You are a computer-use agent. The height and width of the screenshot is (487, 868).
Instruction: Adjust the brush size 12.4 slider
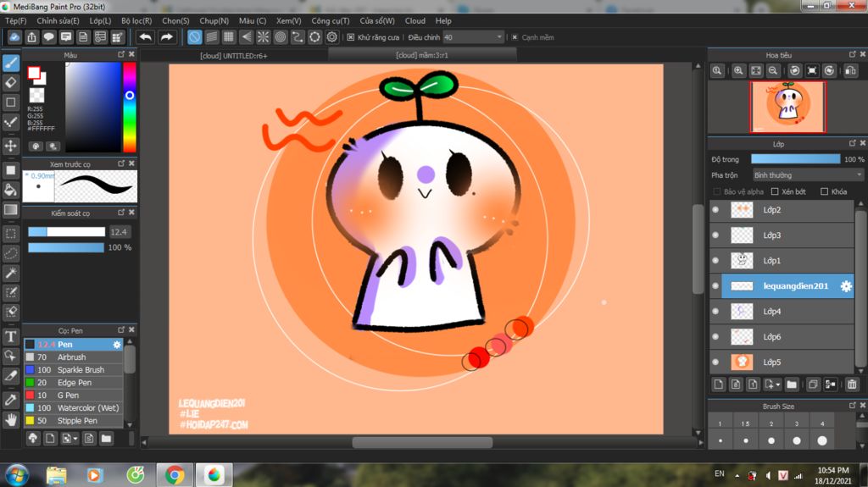click(x=66, y=232)
